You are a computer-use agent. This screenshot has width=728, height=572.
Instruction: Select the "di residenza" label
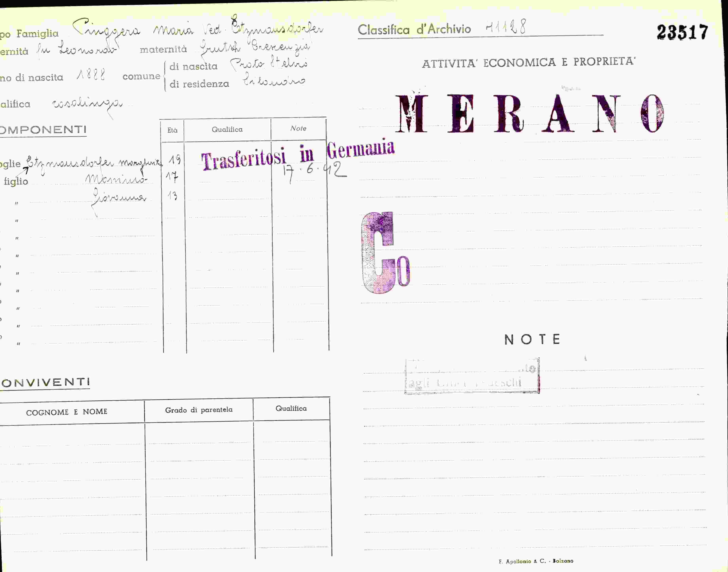(199, 84)
